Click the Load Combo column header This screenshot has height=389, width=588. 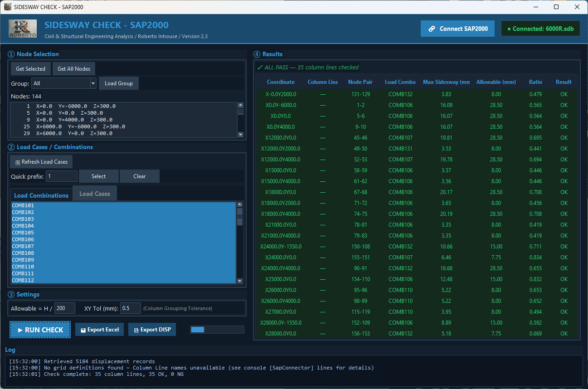pyautogui.click(x=400, y=82)
